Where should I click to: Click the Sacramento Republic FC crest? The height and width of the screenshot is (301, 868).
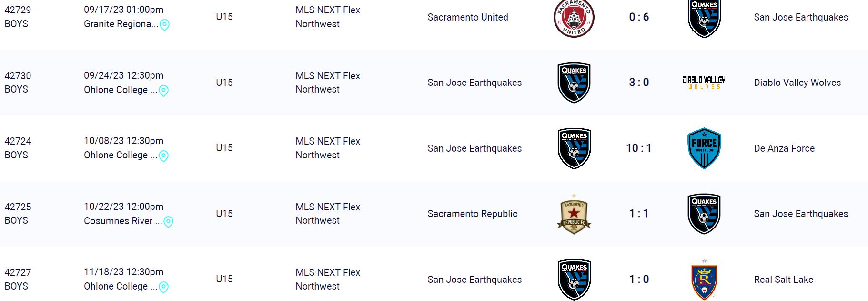tap(574, 214)
